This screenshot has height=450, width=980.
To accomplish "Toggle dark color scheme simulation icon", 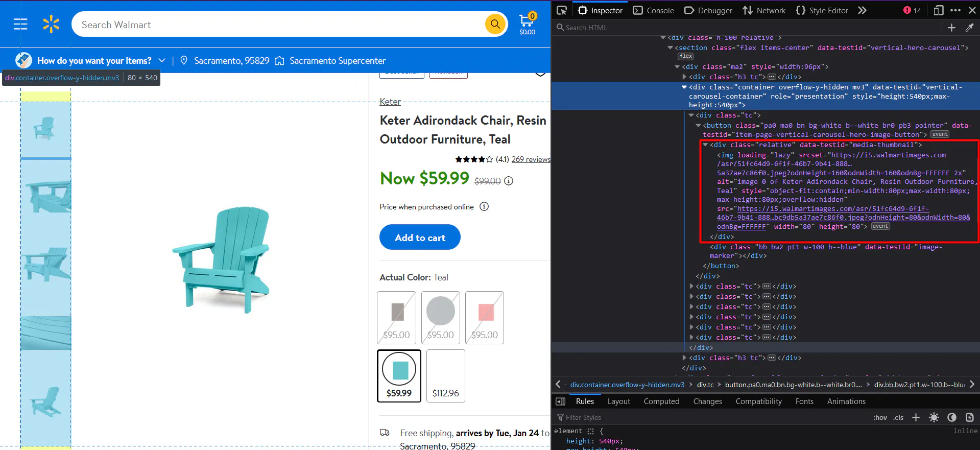I will click(952, 417).
